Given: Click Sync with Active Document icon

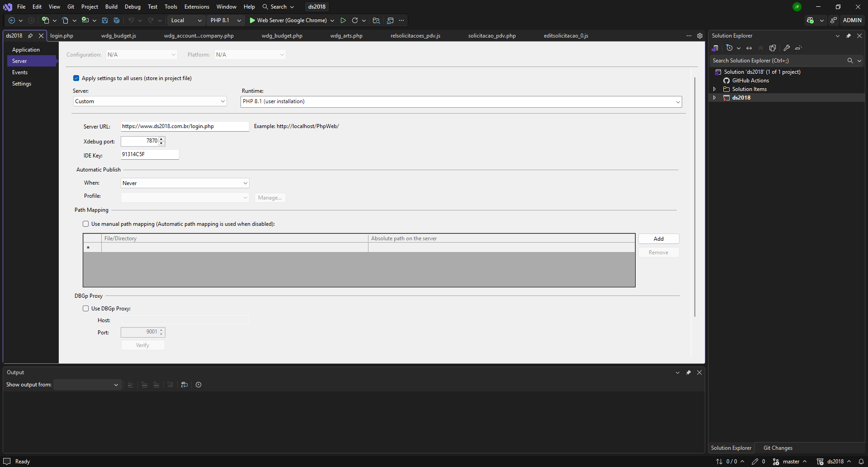Looking at the screenshot, I should pyautogui.click(x=749, y=48).
